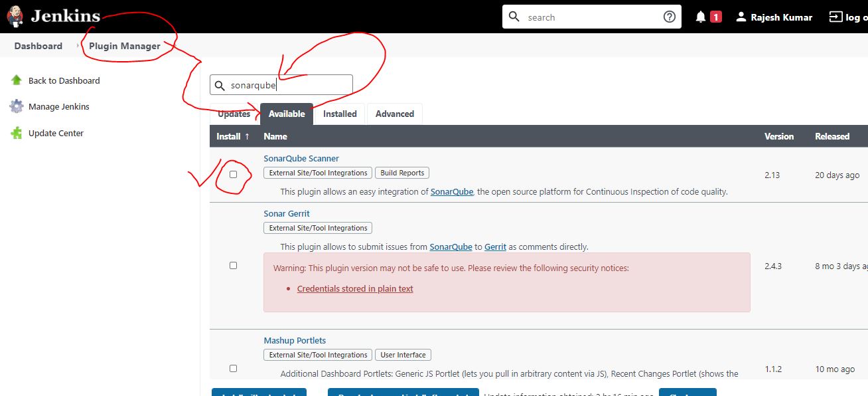The width and height of the screenshot is (868, 396).
Task: Check the SonarQube Scanner install checkbox
Action: pyautogui.click(x=233, y=175)
